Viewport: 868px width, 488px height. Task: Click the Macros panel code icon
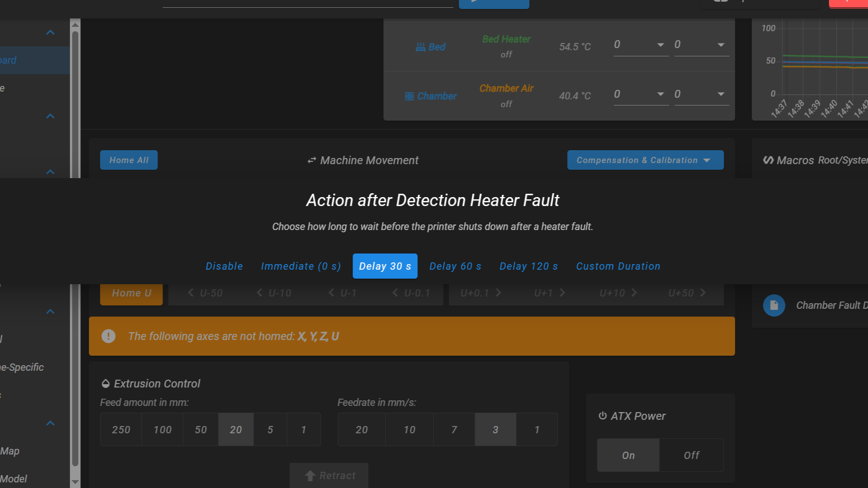point(769,160)
